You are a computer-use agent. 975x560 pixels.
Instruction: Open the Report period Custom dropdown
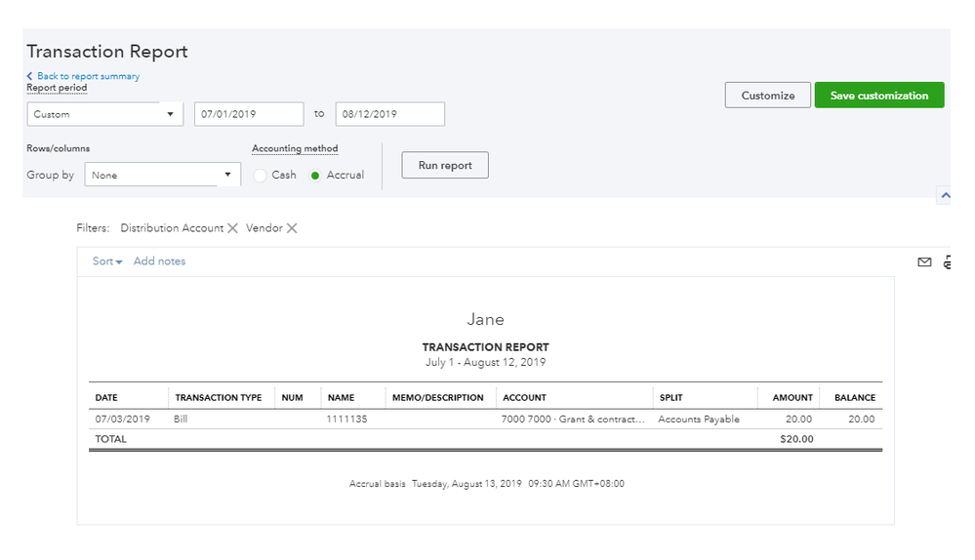pyautogui.click(x=104, y=114)
